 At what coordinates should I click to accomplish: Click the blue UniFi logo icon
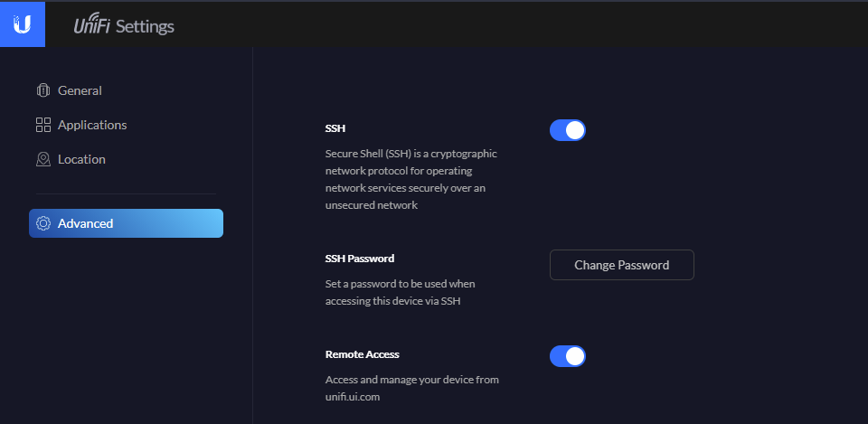pos(23,24)
